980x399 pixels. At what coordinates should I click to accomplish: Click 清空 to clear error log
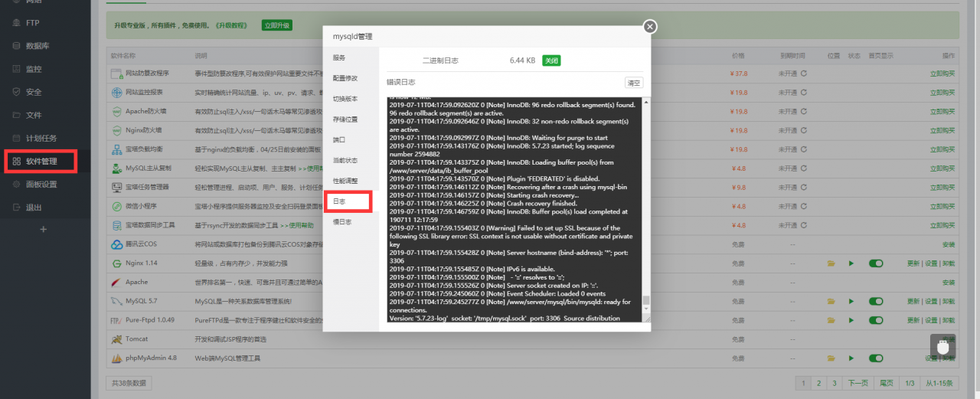634,82
